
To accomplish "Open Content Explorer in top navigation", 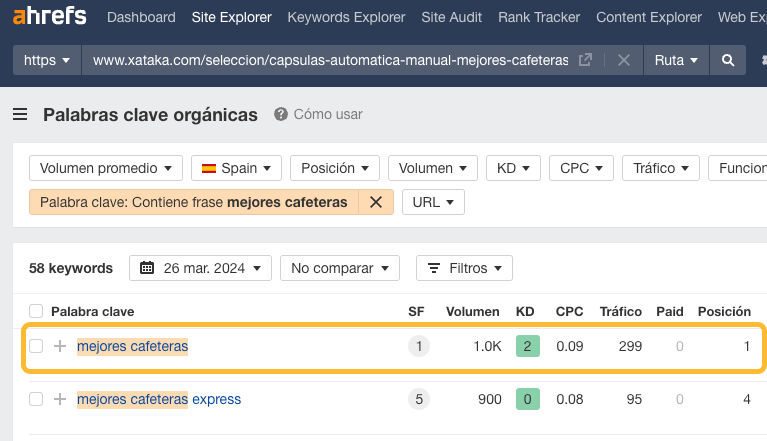I will pyautogui.click(x=649, y=17).
